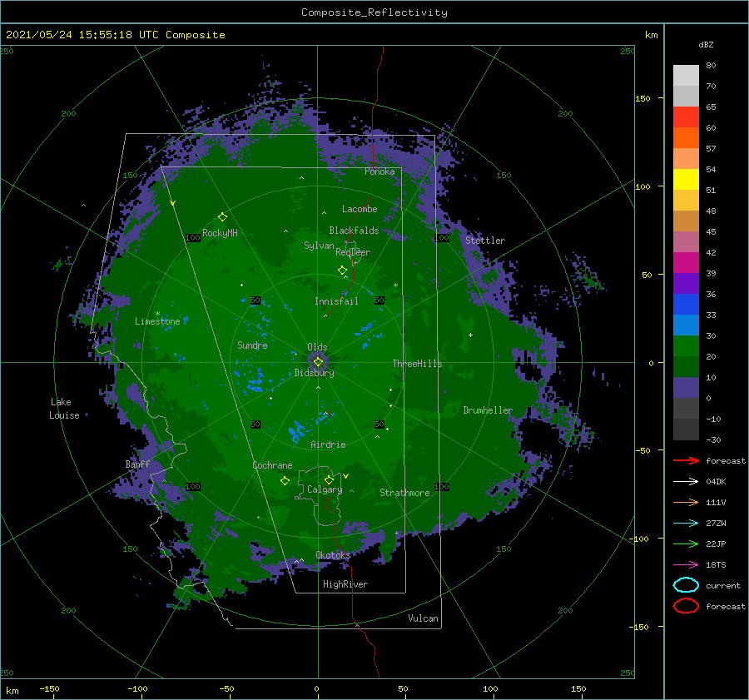Click the Sylvan label

[319, 246]
